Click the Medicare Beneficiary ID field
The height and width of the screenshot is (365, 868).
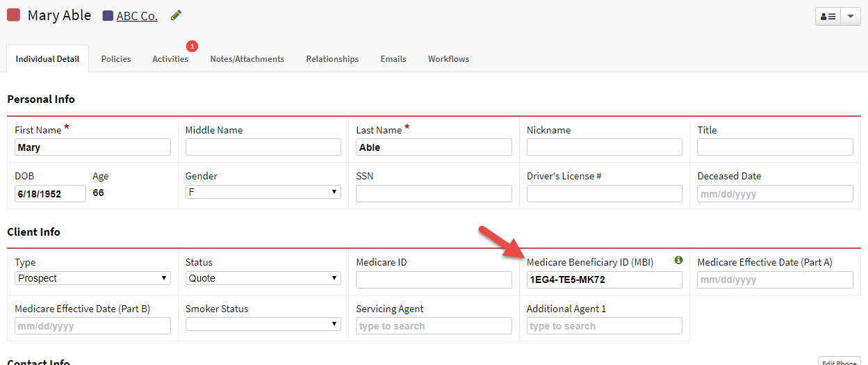tap(605, 279)
